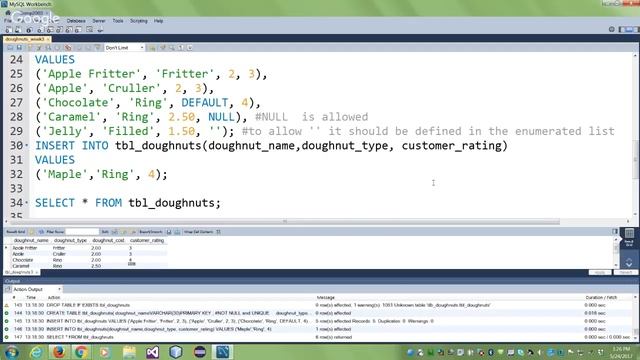640x360 pixels.
Task: Create a new function toolbar icon
Action: [78, 30]
